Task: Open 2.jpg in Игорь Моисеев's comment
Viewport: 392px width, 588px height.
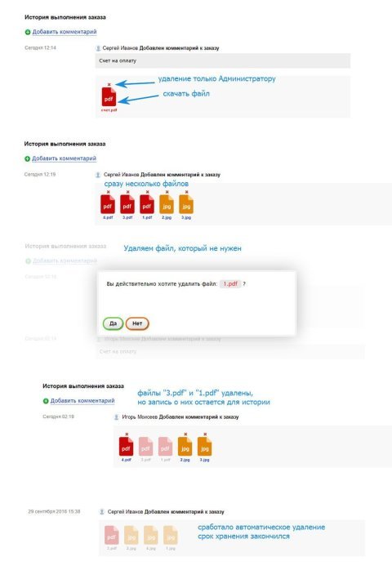Action: coord(185,447)
